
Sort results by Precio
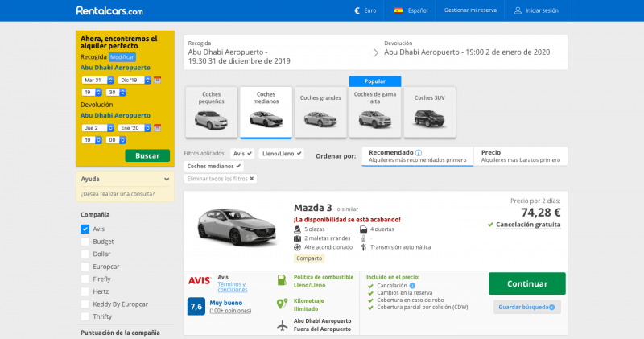pyautogui.click(x=521, y=156)
